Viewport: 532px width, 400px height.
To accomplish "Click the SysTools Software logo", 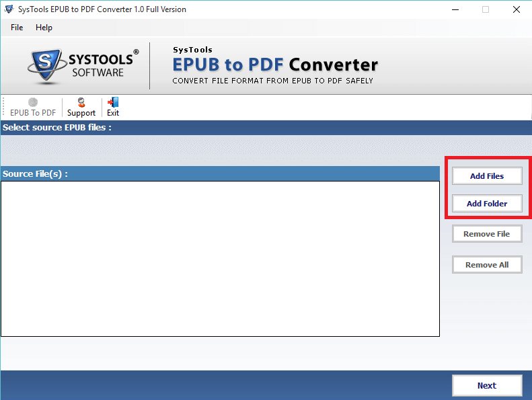I will [83, 66].
